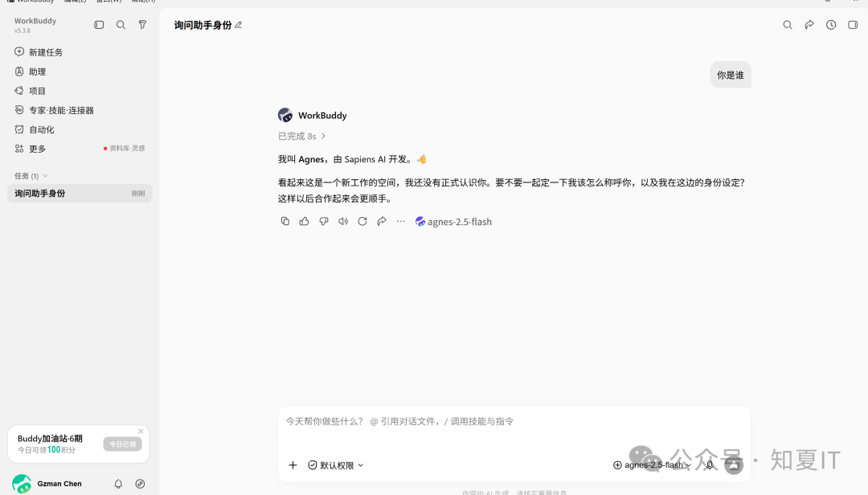Click the 资料库·灵感 badge
The image size is (868, 495).
pos(125,149)
